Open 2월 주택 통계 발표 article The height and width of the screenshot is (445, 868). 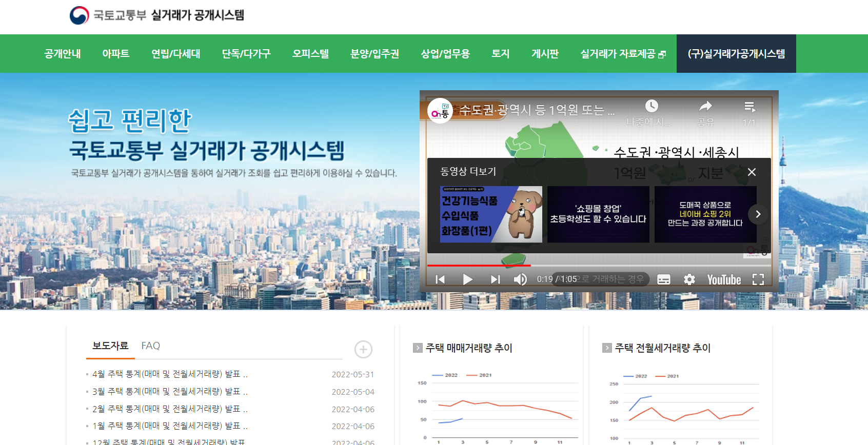(170, 409)
